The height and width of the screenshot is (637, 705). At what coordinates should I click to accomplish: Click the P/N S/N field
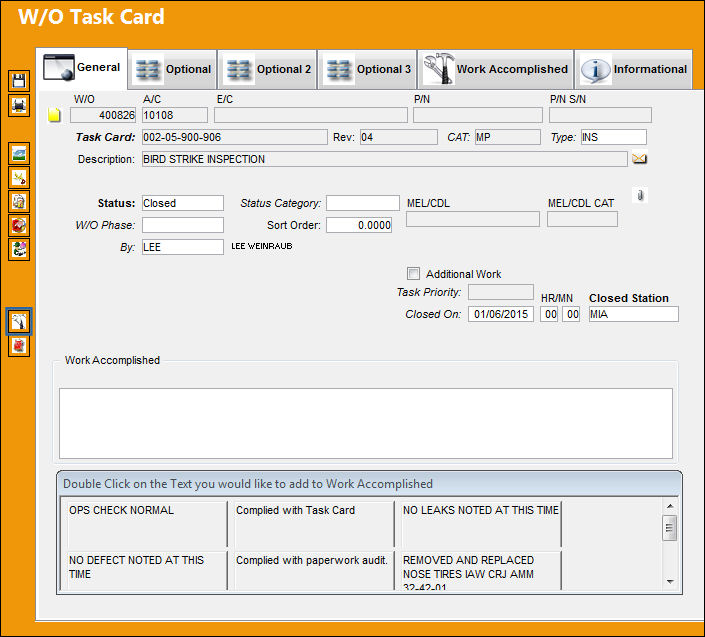(600, 115)
